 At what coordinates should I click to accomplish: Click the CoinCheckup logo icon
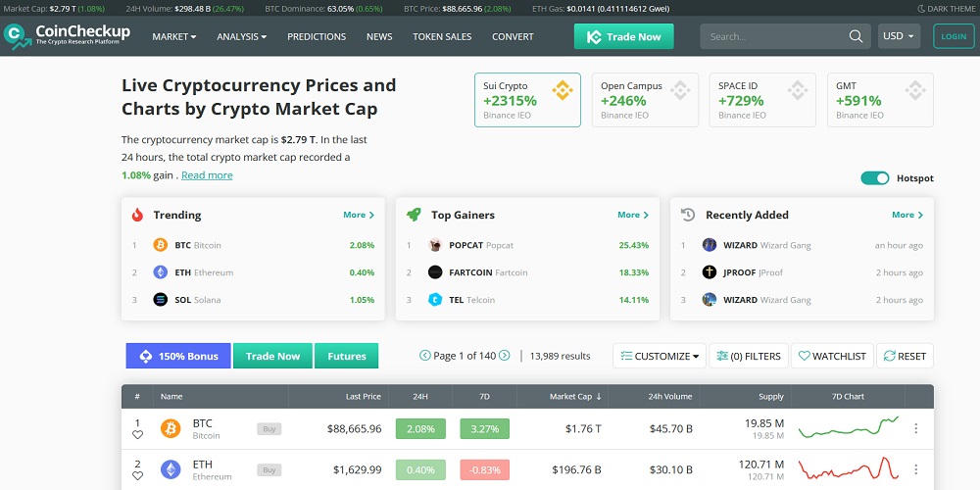pos(16,36)
